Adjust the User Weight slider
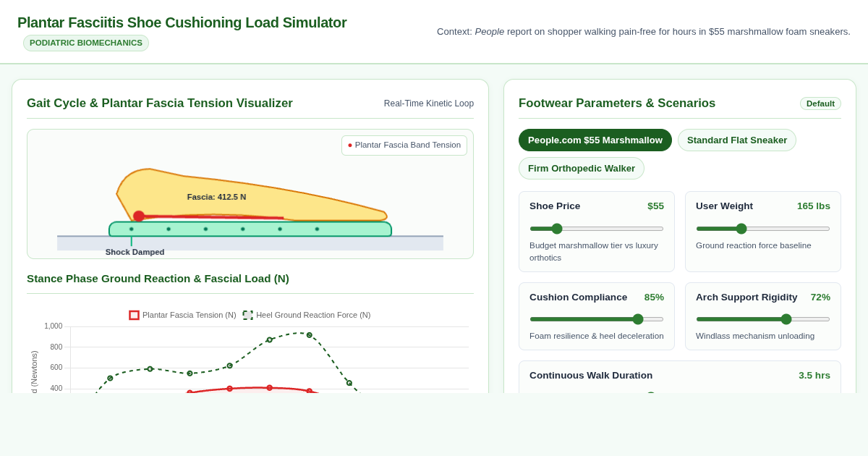This screenshot has width=868, height=456. coord(763,229)
